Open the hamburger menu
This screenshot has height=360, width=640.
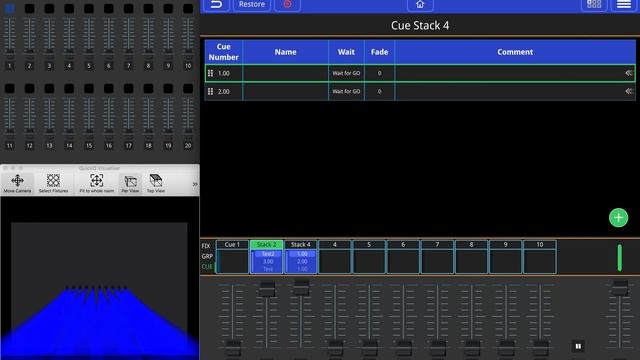click(x=624, y=5)
